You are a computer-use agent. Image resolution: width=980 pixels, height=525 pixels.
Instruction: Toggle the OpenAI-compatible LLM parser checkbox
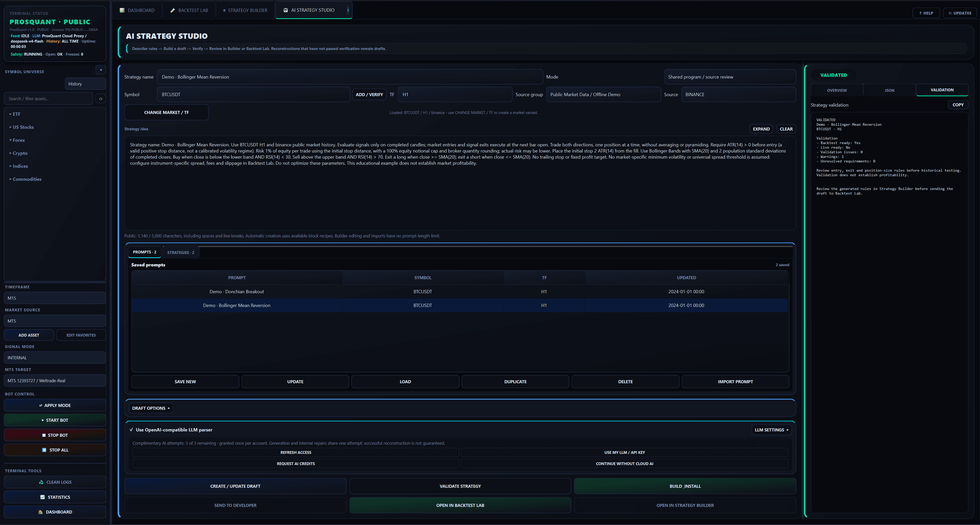pos(131,430)
